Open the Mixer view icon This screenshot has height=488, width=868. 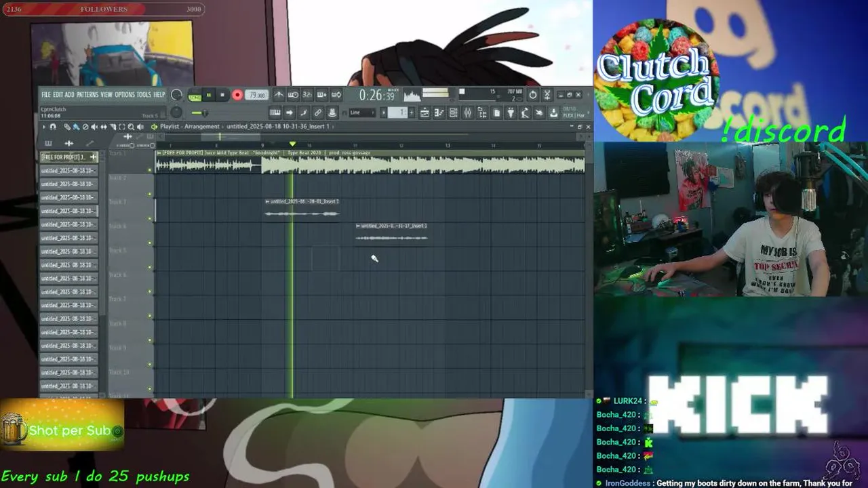tap(468, 113)
